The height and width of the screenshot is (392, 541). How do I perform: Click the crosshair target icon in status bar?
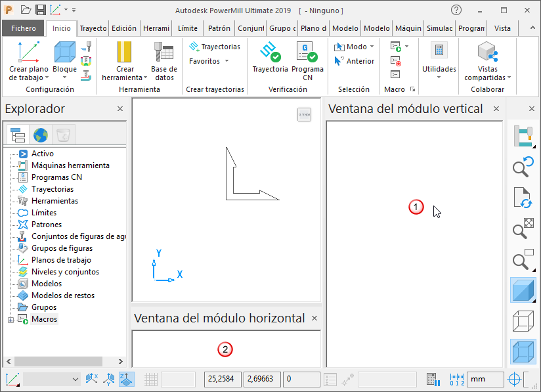[514, 380]
